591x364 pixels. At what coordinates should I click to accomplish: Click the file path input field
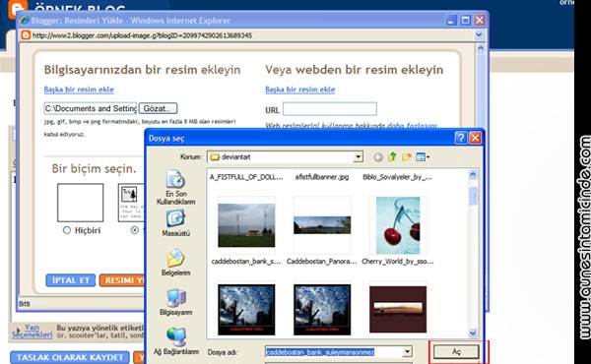coord(90,108)
